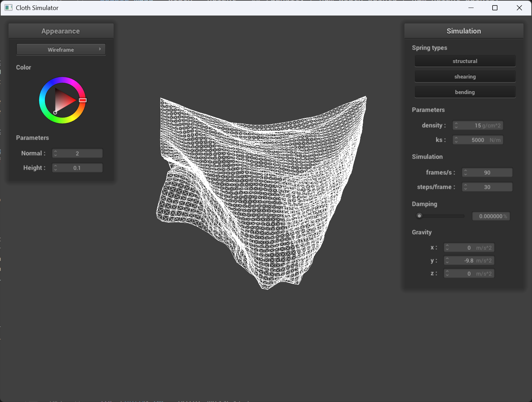Click the steps/frame value field
This screenshot has width=532, height=402.
(x=487, y=187)
